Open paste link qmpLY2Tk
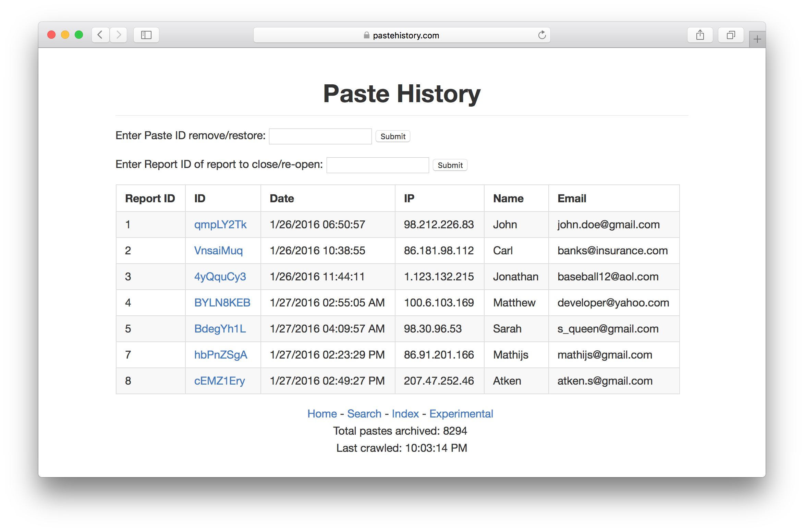The image size is (804, 532). point(220,225)
